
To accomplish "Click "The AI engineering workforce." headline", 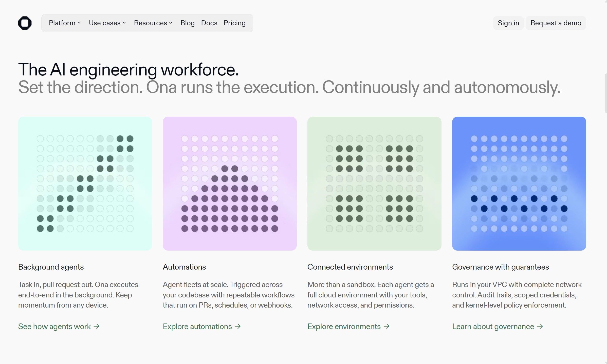I will pos(128,70).
